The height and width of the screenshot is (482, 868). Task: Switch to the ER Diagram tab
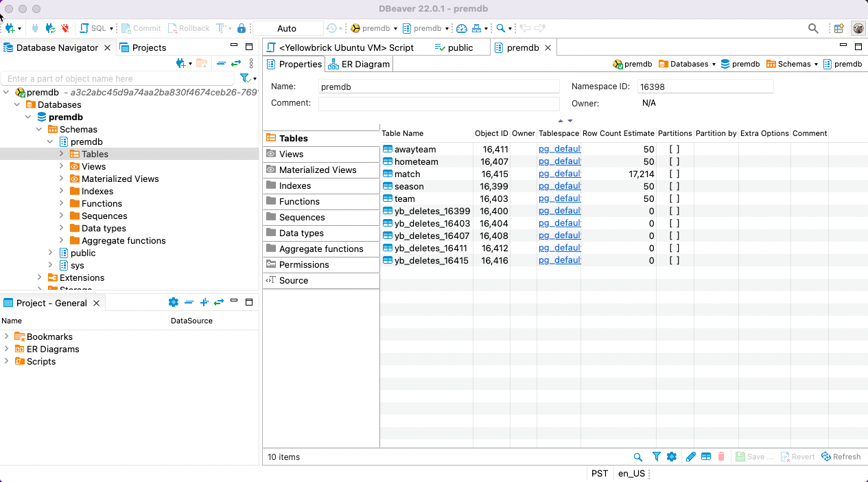tap(360, 64)
